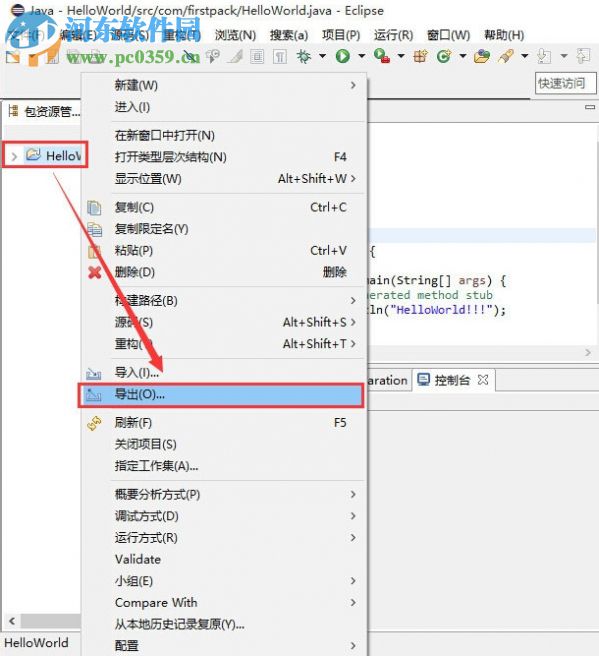Click the Run Last Tool icon with red toolbox
Image resolution: width=599 pixels, height=656 pixels.
[x=381, y=56]
